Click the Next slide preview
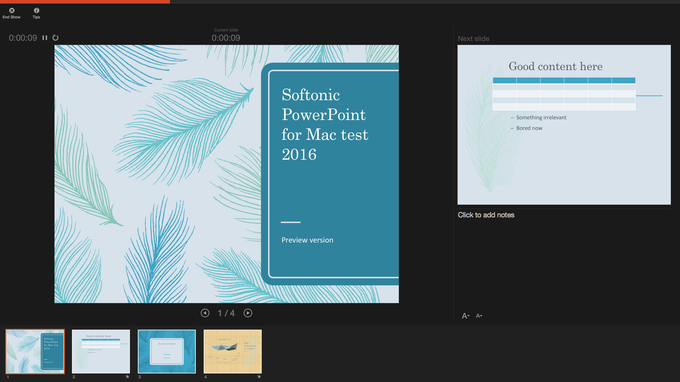This screenshot has width=680, height=382. pos(564,125)
